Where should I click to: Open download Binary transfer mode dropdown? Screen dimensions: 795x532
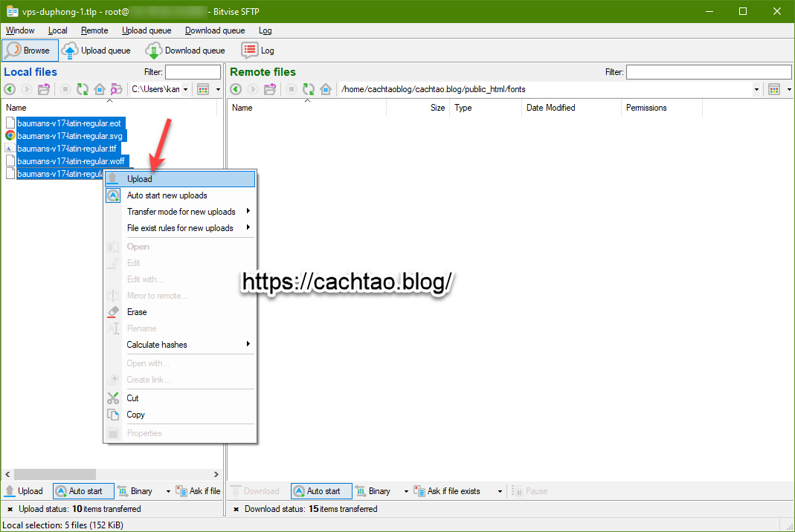click(x=406, y=491)
